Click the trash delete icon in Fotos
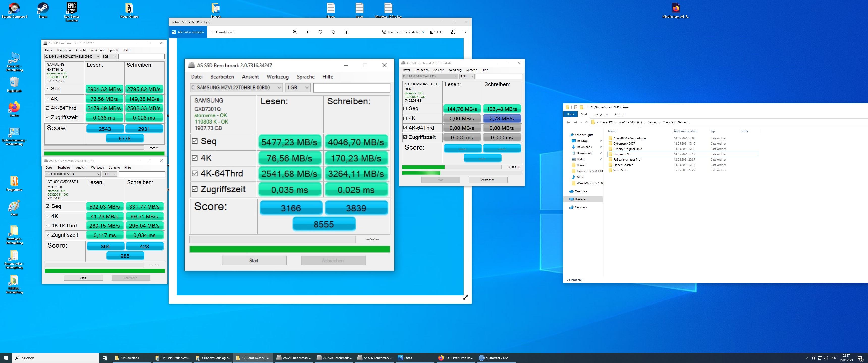The height and width of the screenshot is (363, 868). pyautogui.click(x=307, y=32)
